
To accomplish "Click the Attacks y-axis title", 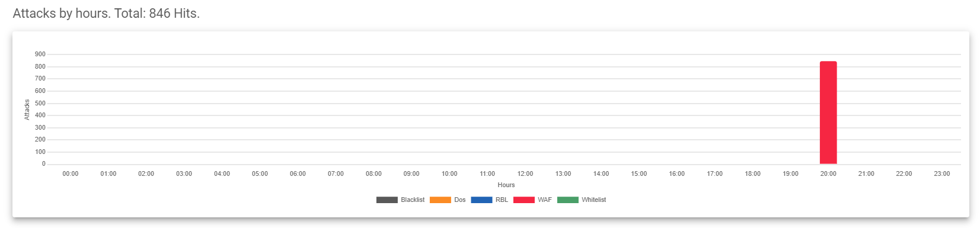I will (x=27, y=110).
